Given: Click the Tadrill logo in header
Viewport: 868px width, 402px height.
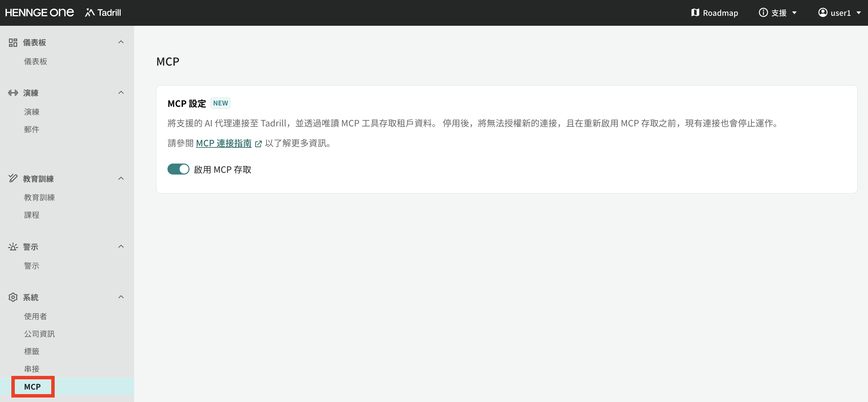Looking at the screenshot, I should coord(103,13).
